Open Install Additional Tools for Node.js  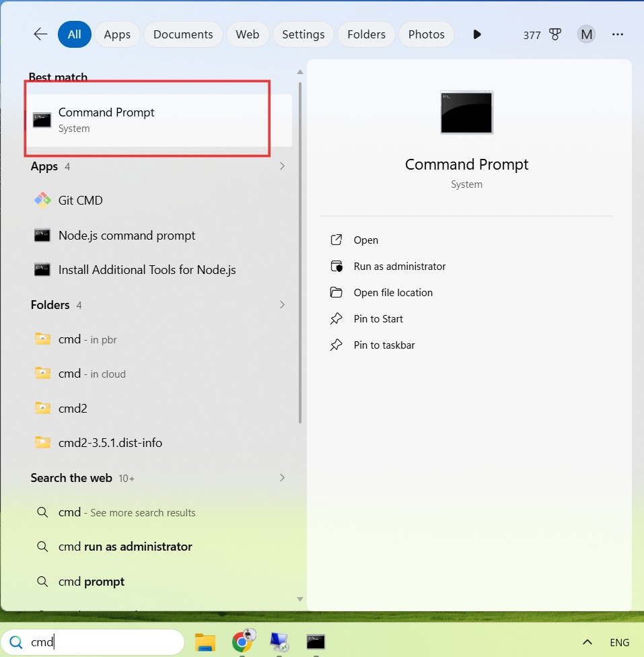tap(159, 270)
